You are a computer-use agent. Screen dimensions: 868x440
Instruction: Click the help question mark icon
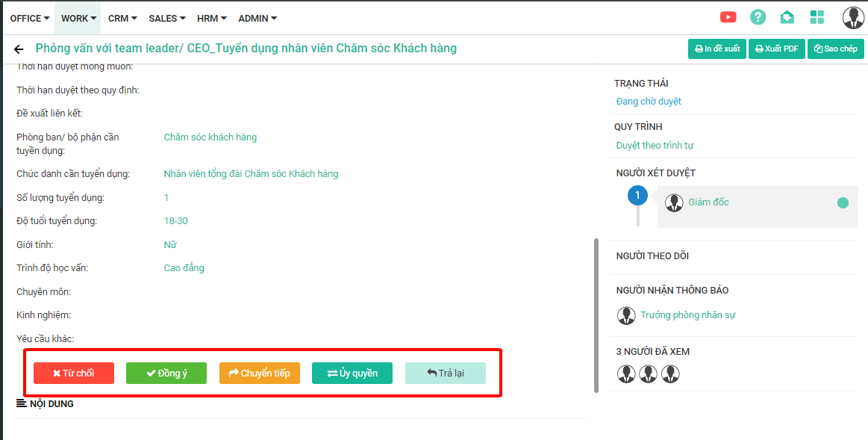[758, 17]
